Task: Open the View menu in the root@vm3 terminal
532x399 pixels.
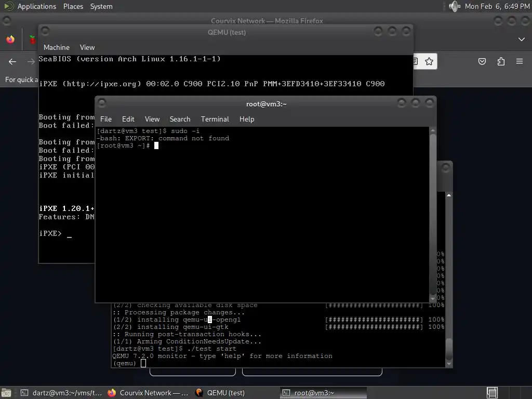Action: click(152, 119)
